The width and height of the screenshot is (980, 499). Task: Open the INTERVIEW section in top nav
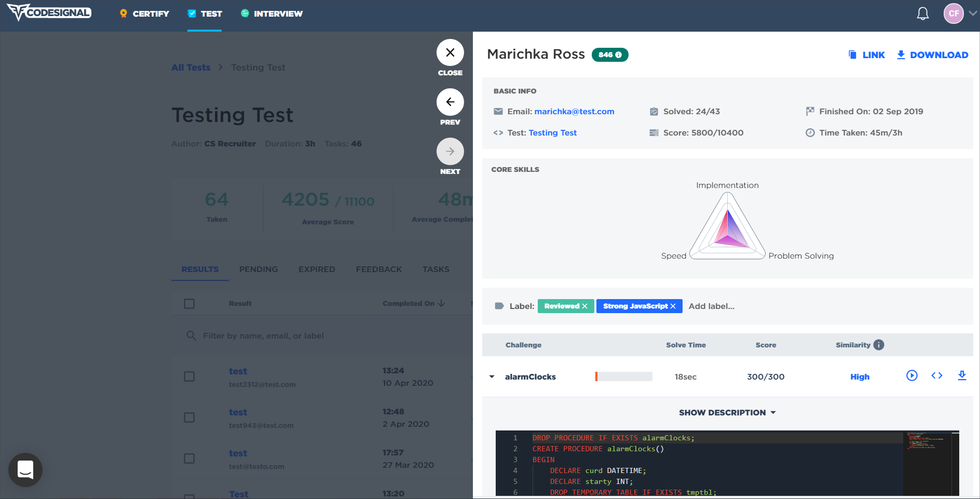[x=271, y=14]
